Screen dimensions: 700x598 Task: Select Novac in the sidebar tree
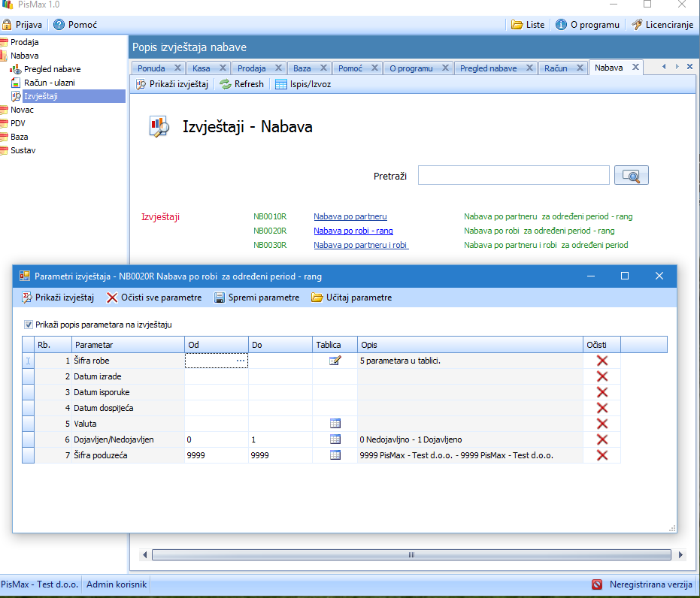[22, 110]
